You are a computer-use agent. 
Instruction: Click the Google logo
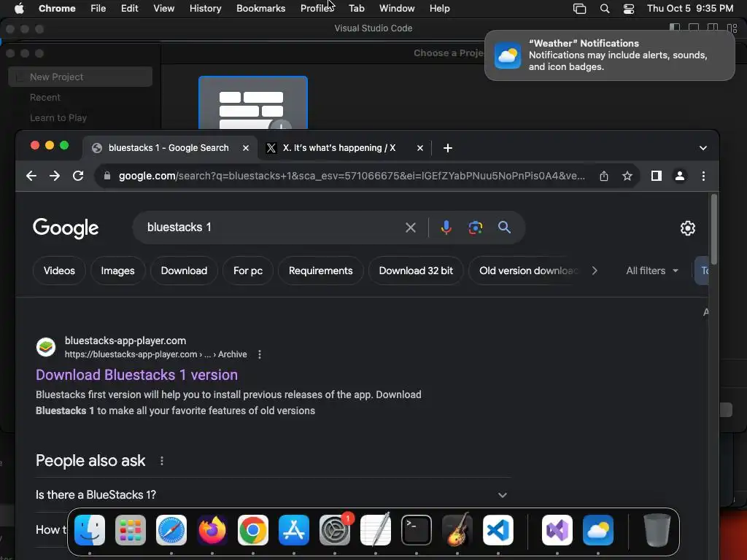pos(66,228)
